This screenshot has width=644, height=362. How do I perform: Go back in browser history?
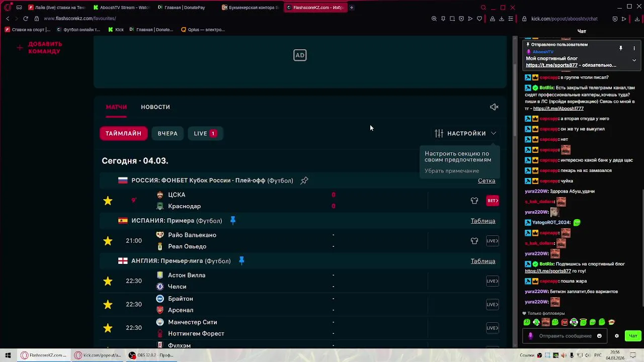8,19
